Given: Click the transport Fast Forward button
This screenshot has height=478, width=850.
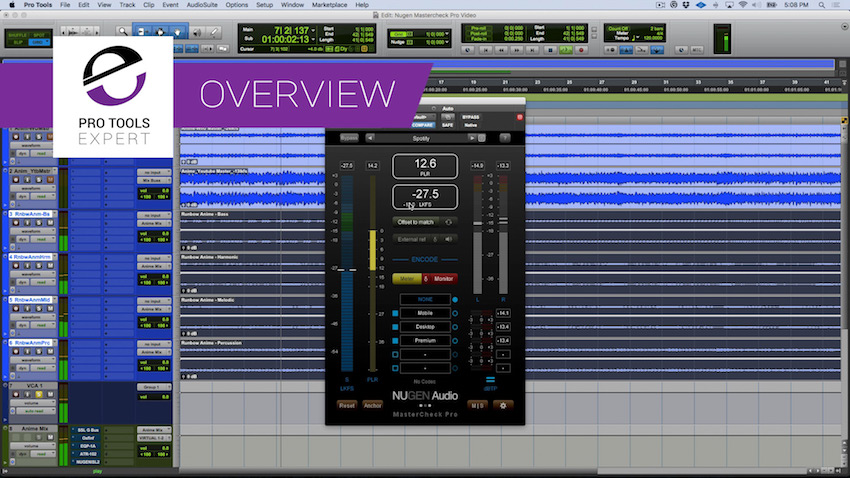Looking at the screenshot, I should pyautogui.click(x=517, y=50).
